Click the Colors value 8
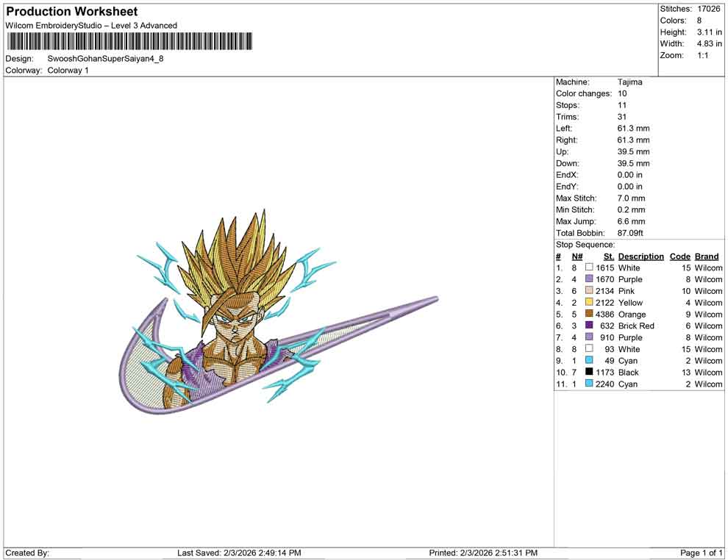This screenshot has height=560, width=728. 699,21
